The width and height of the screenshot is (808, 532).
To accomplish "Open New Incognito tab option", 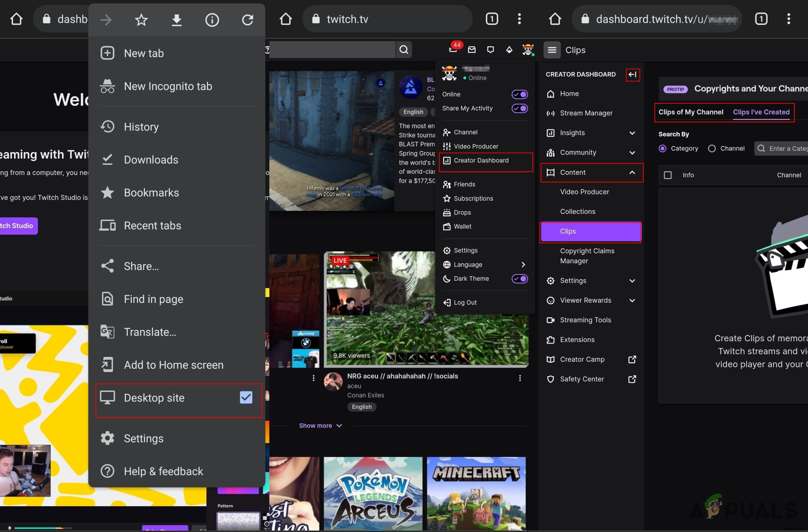I will pos(167,86).
